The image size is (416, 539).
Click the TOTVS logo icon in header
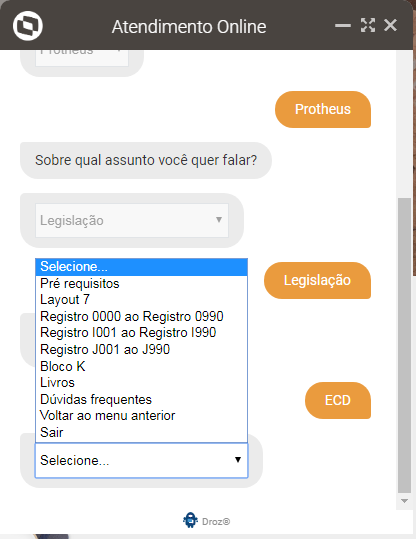[28, 26]
